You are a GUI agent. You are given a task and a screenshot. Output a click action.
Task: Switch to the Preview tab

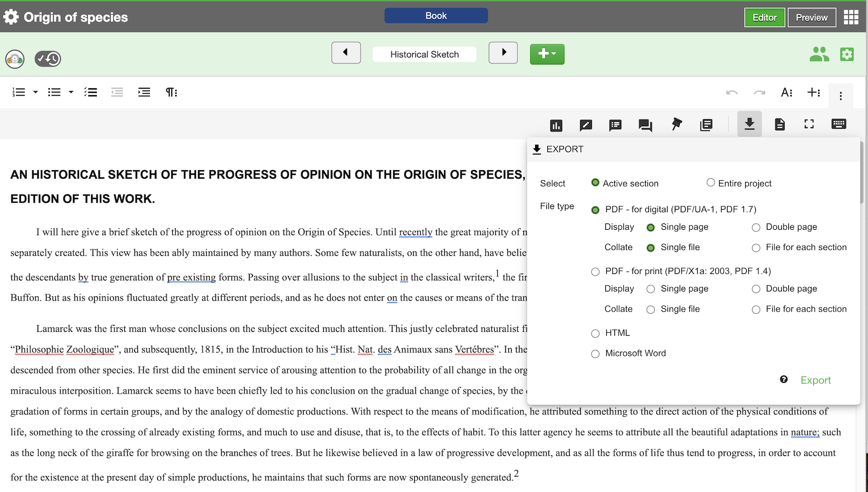811,18
